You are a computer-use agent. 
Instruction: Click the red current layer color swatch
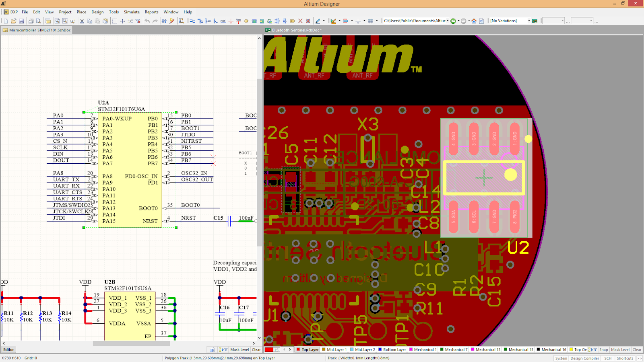tap(269, 350)
